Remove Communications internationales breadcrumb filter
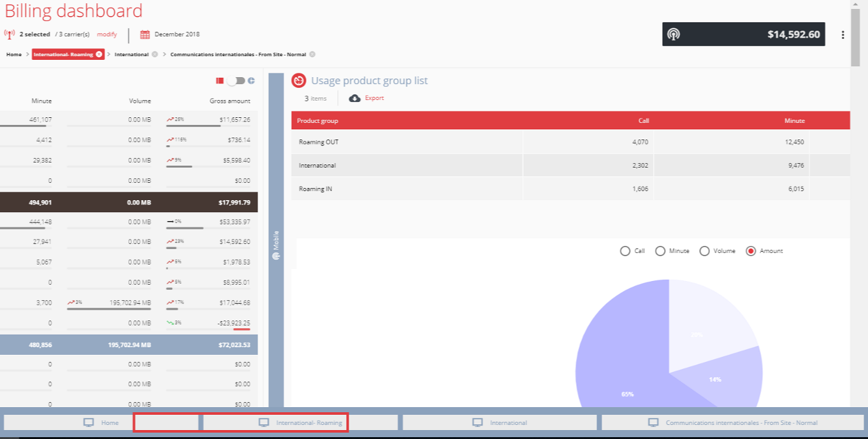The image size is (868, 439). tap(312, 54)
